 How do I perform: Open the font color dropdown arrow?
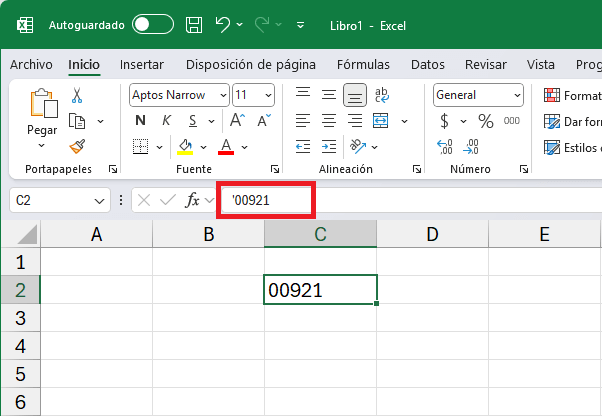pyautogui.click(x=245, y=147)
